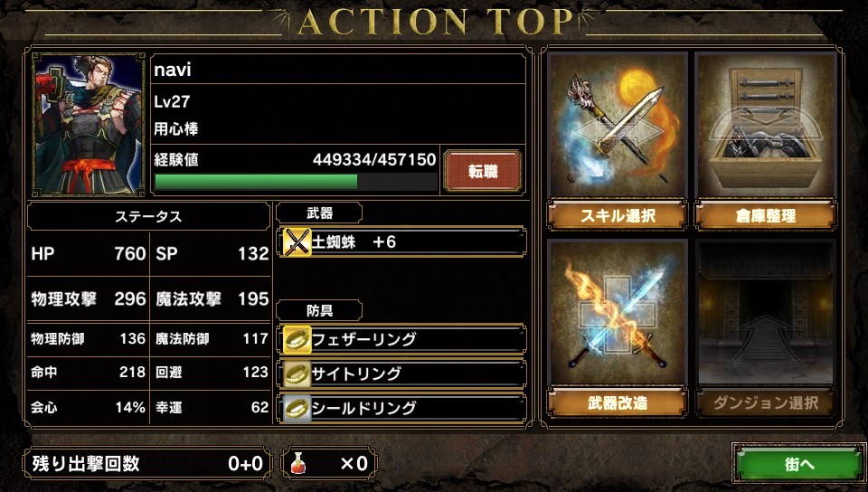868x492 pixels.
Task: Open the 倉庫整理 chest image
Action: pyautogui.click(x=766, y=125)
